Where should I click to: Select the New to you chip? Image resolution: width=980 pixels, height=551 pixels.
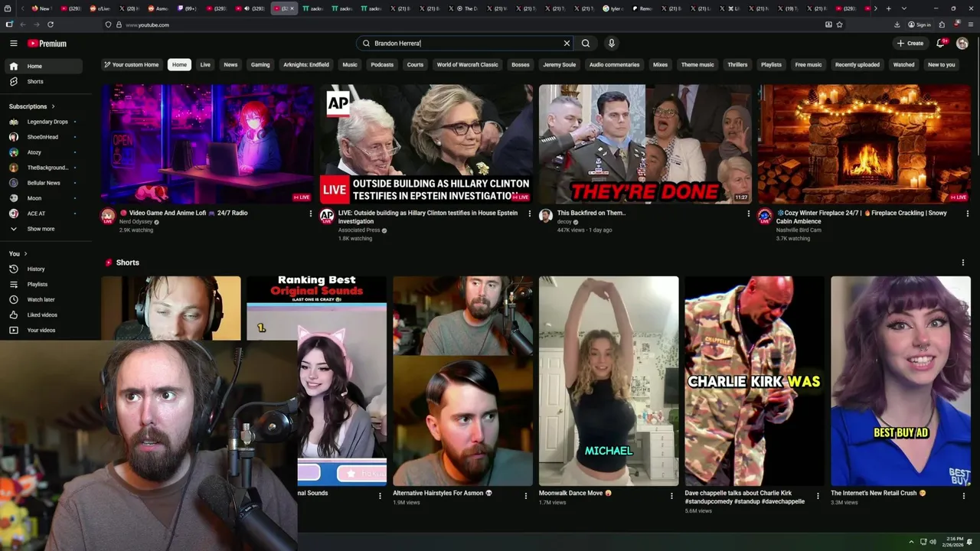(942, 65)
